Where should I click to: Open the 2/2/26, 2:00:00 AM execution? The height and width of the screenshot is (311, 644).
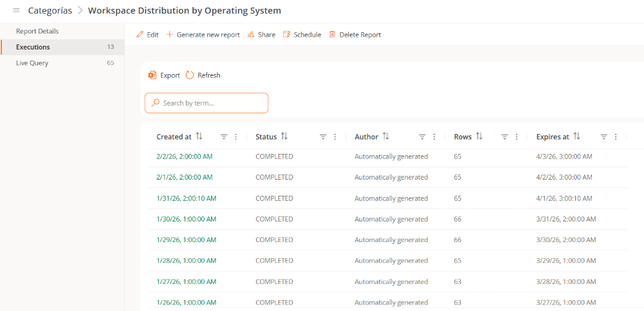(x=184, y=156)
